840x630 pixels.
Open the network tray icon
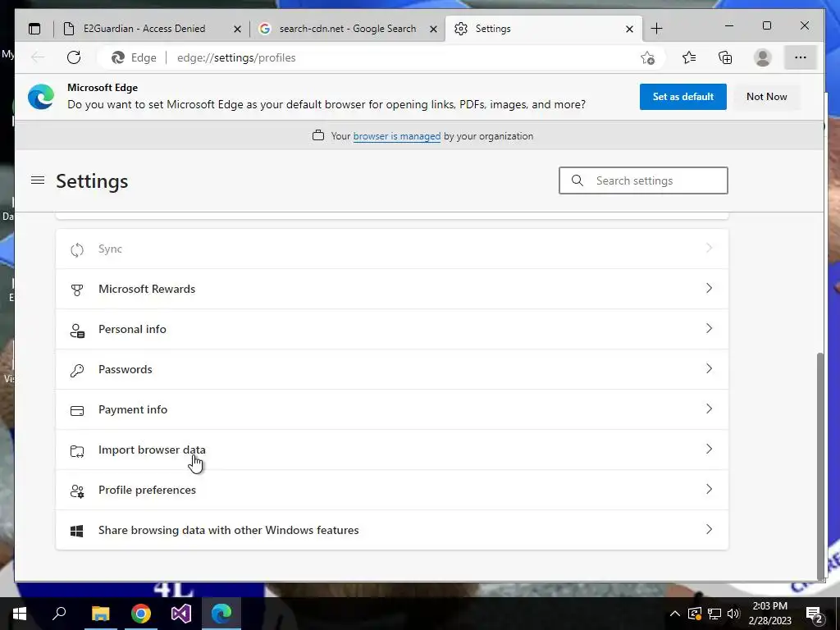[x=714, y=614]
